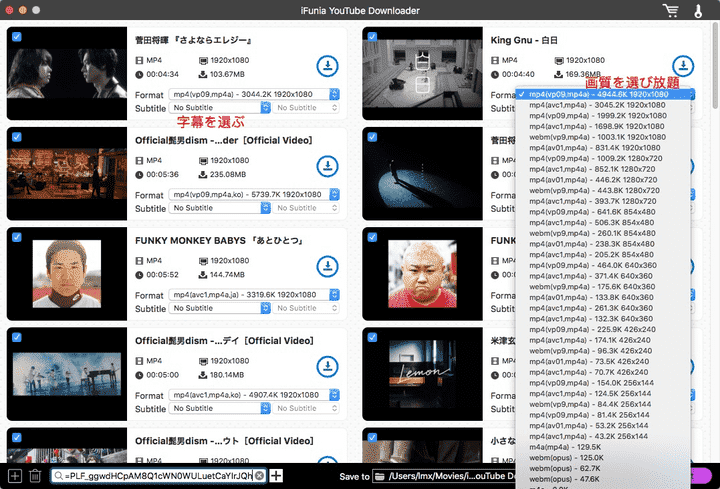The height and width of the screenshot is (489, 720).
Task: Download the Official髭男dism ...デイ video
Action: coord(327,366)
